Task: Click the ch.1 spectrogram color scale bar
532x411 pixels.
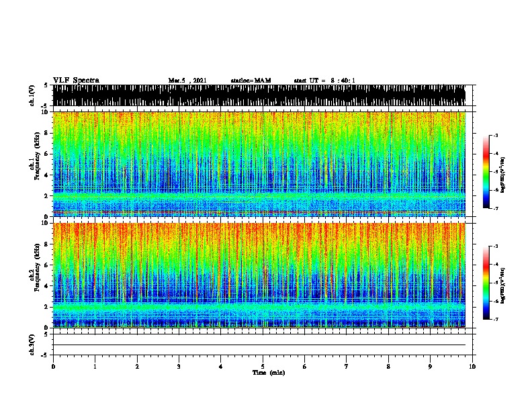Action: 486,172
